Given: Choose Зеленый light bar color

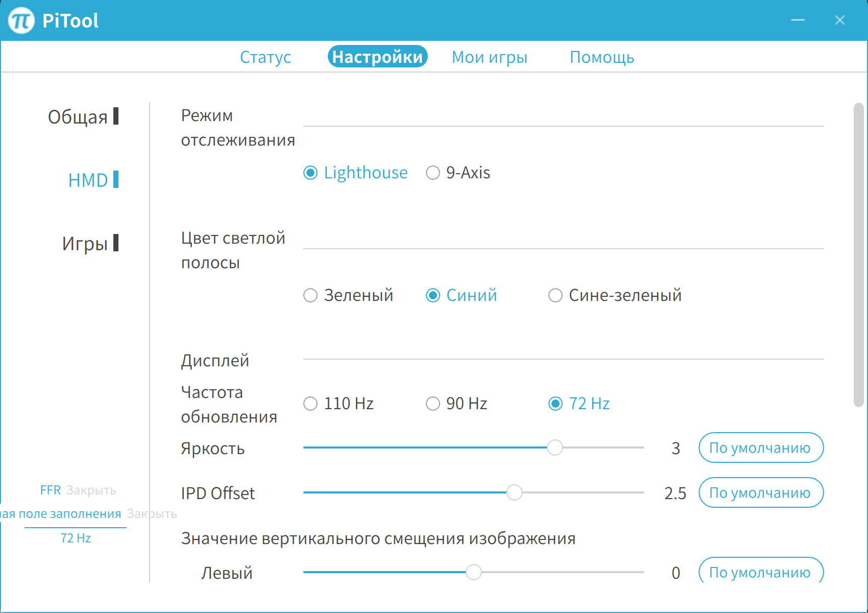Looking at the screenshot, I should [x=310, y=296].
